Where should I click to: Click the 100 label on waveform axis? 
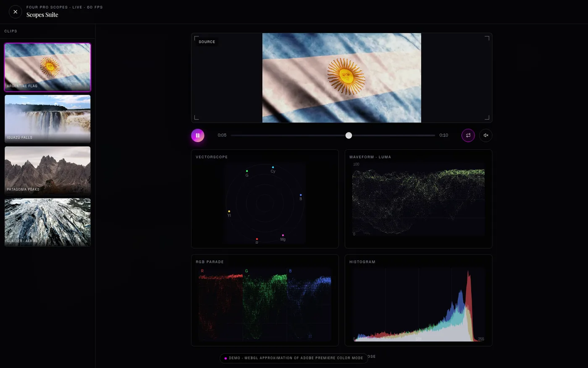pos(356,164)
